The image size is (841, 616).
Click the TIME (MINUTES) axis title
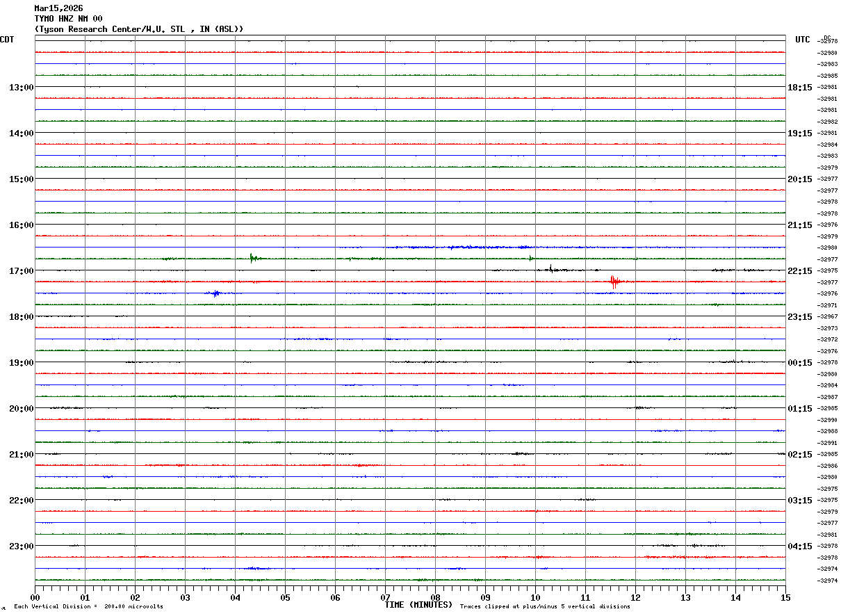coord(418,605)
